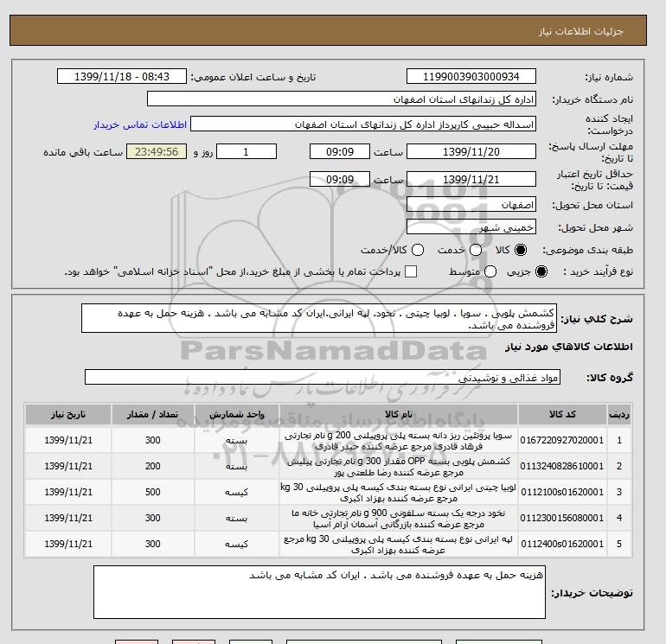The width and height of the screenshot is (666, 644).
Task: Select the خدمت radio button
Action: pyautogui.click(x=476, y=250)
